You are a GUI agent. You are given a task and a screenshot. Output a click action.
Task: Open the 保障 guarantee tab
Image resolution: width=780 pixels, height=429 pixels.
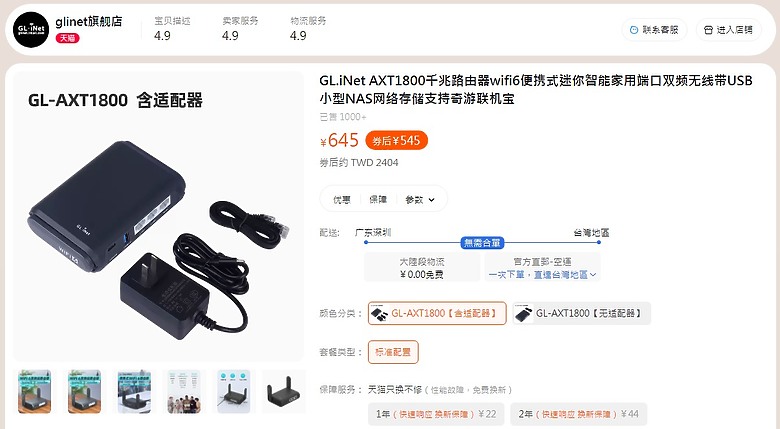378,200
